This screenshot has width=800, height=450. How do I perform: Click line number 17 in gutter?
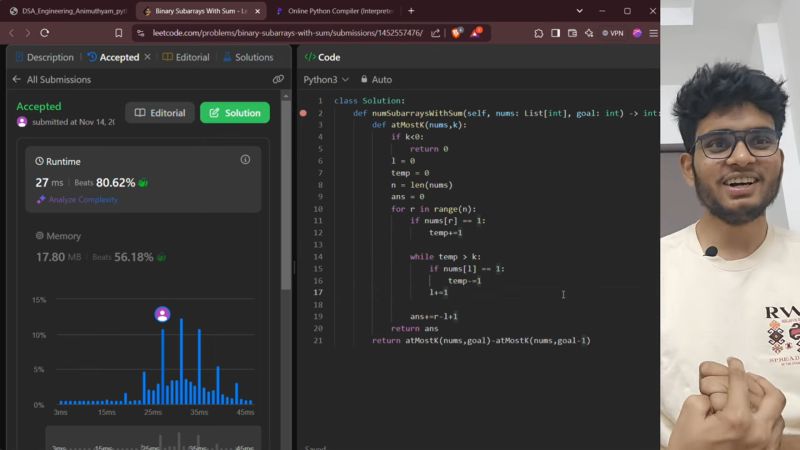pyautogui.click(x=318, y=292)
